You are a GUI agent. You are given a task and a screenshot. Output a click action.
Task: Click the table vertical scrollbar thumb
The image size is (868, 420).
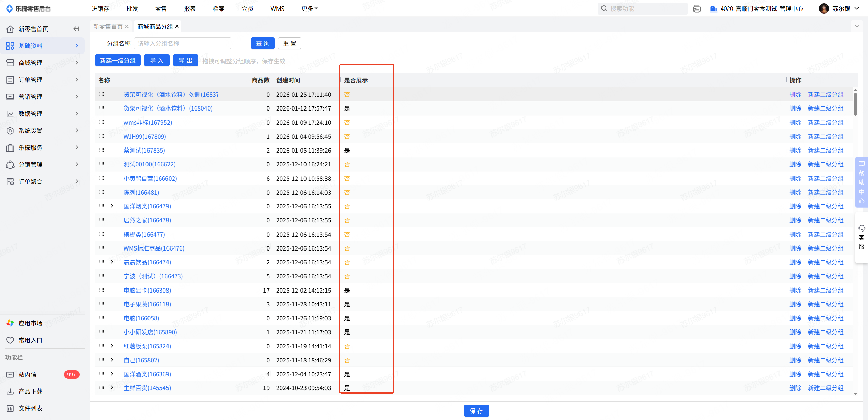[x=855, y=103]
